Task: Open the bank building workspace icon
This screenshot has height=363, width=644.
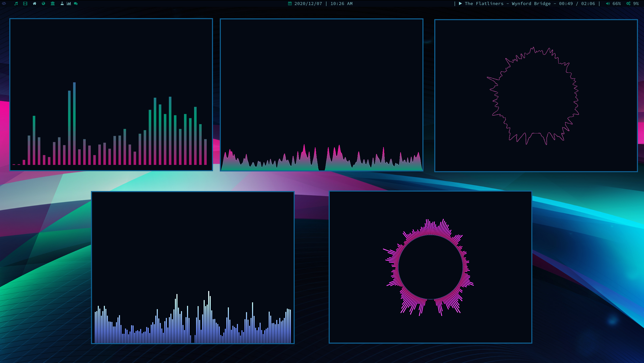Action: tap(53, 4)
